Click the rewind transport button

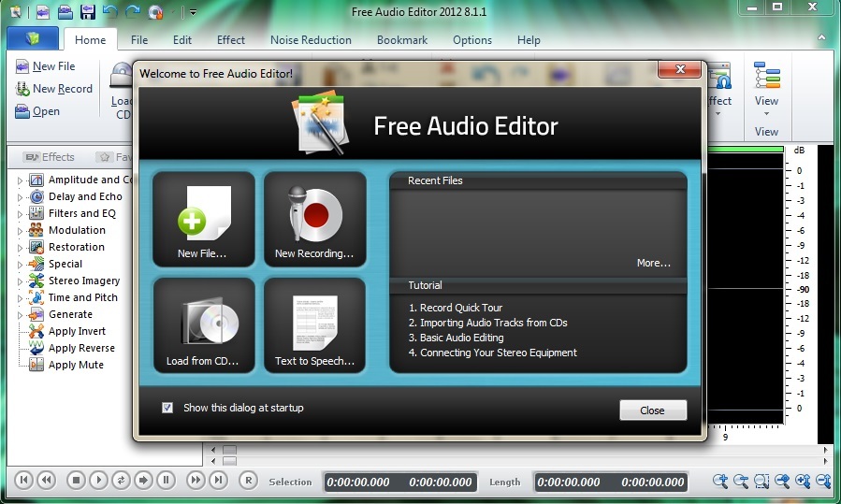click(x=47, y=480)
